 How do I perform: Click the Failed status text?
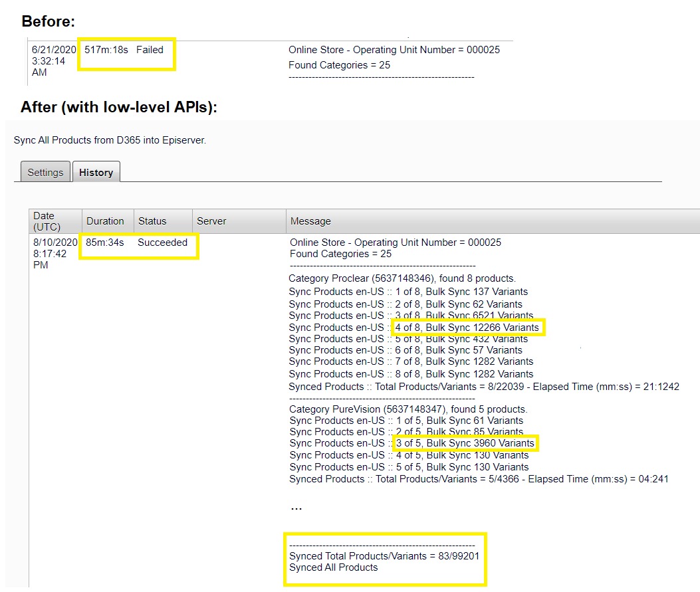pos(150,50)
